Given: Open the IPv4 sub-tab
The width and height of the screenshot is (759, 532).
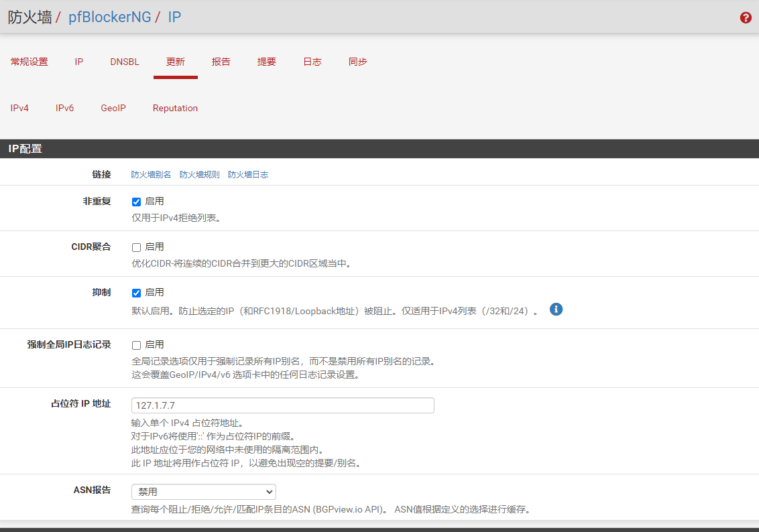Looking at the screenshot, I should coord(19,108).
